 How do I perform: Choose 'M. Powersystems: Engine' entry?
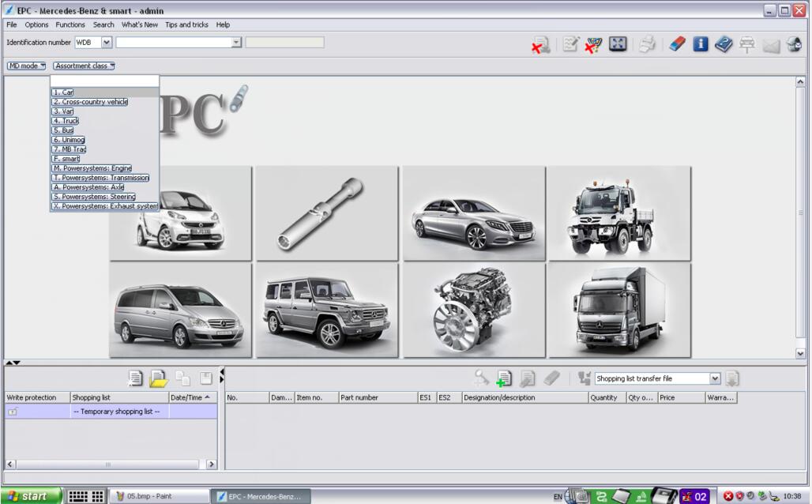click(x=92, y=168)
